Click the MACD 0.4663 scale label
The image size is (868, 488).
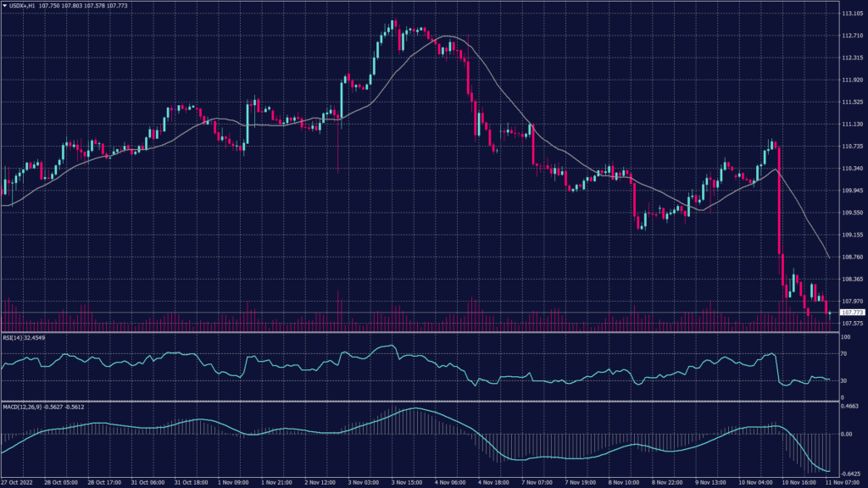(x=849, y=408)
